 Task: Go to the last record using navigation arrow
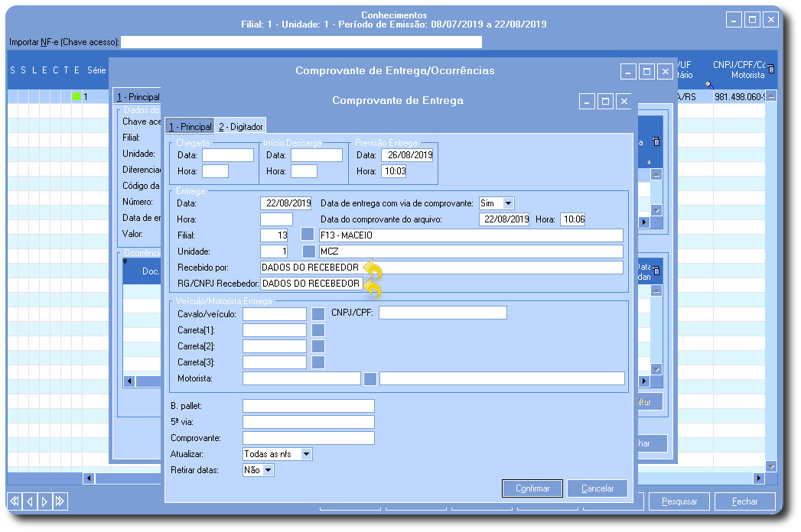tap(60, 501)
